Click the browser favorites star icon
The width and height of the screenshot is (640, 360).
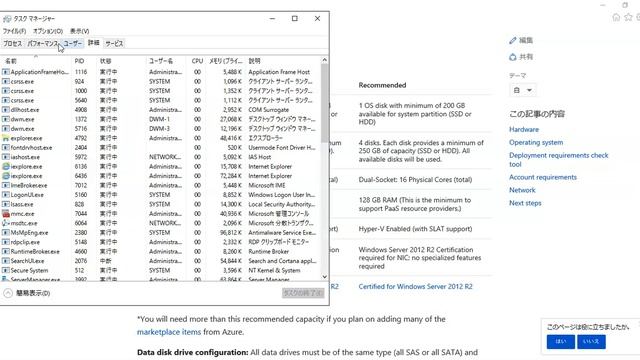(x=629, y=17)
